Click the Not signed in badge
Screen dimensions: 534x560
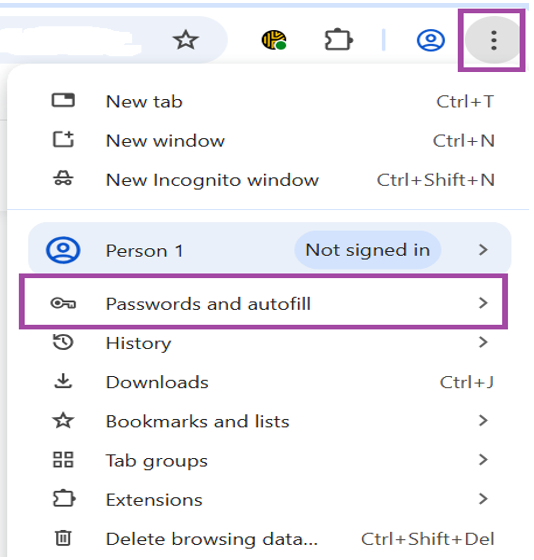pos(368,250)
